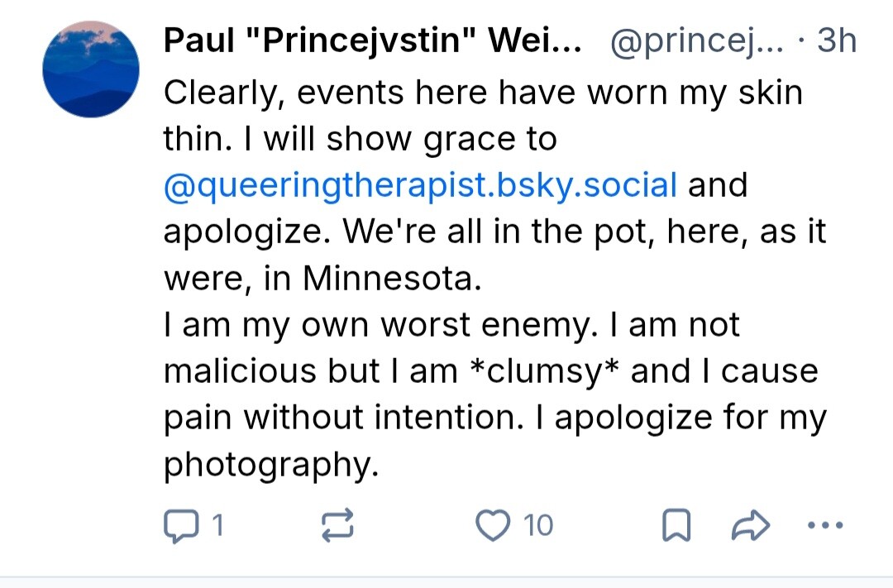Like the post with the heart icon
This screenshot has width=893, height=588.
[494, 525]
